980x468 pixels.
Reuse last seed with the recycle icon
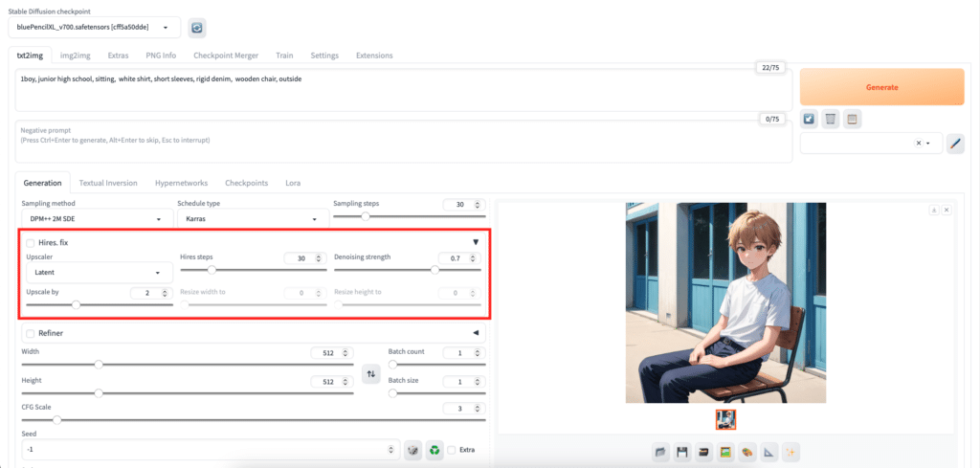pyautogui.click(x=435, y=449)
